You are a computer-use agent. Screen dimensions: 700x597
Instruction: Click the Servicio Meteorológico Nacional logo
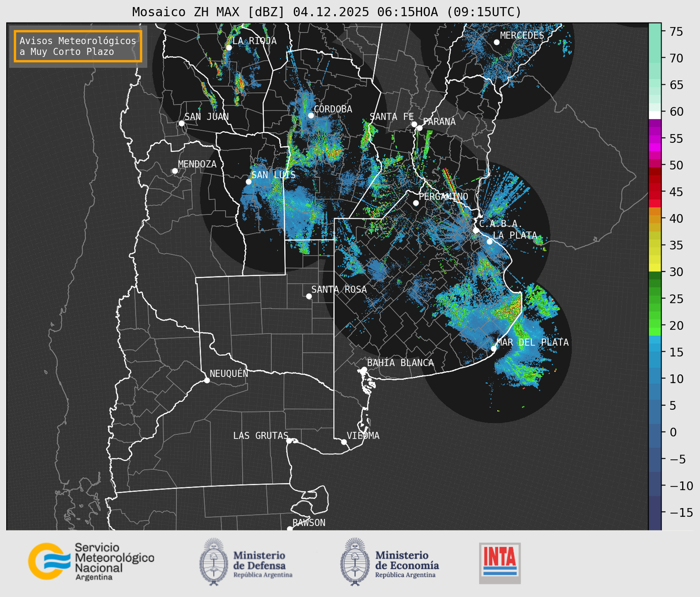click(x=91, y=561)
